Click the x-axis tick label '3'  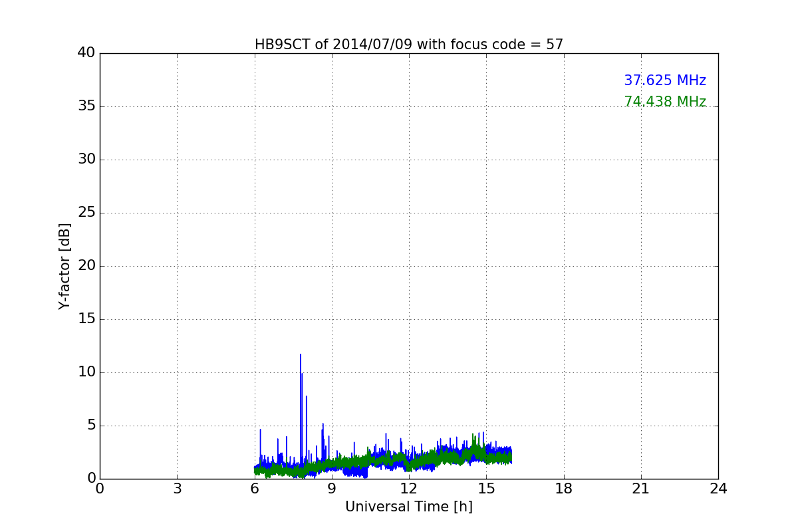pos(177,488)
